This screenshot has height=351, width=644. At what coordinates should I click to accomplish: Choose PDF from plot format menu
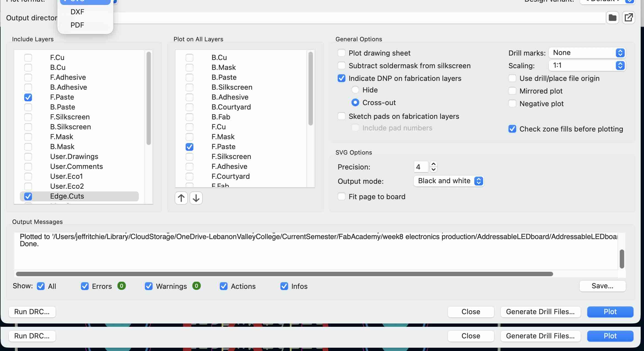(77, 25)
